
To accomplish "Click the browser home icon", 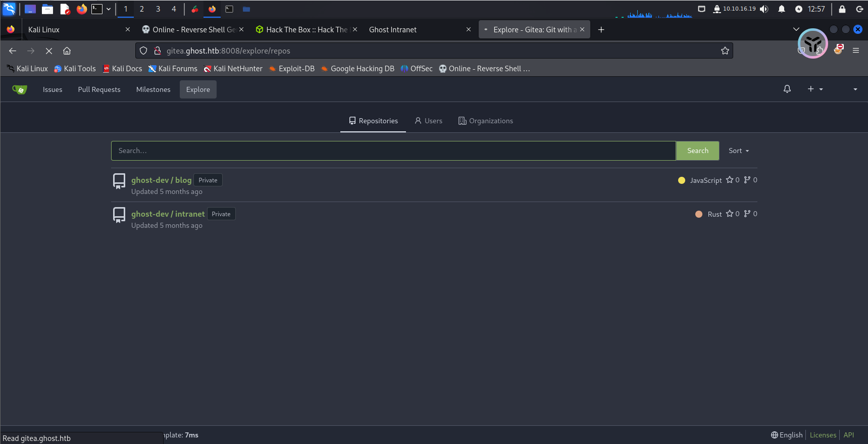I will (67, 51).
